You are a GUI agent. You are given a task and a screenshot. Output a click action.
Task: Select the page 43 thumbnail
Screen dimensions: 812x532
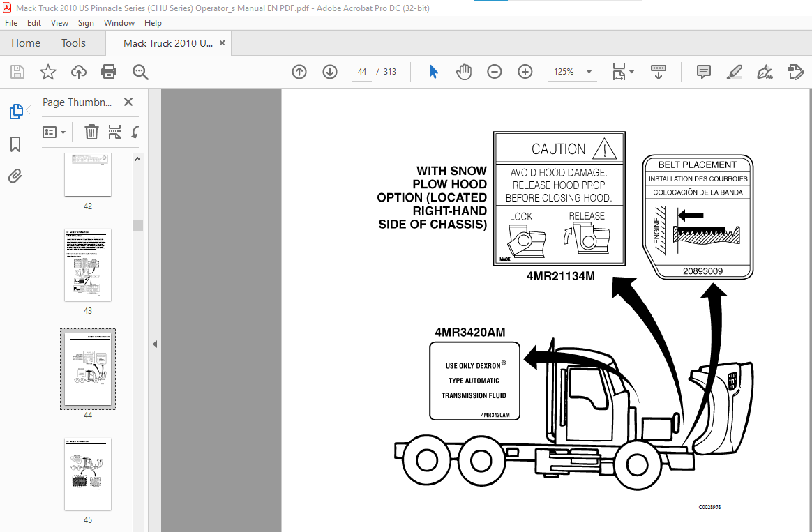[x=87, y=264]
